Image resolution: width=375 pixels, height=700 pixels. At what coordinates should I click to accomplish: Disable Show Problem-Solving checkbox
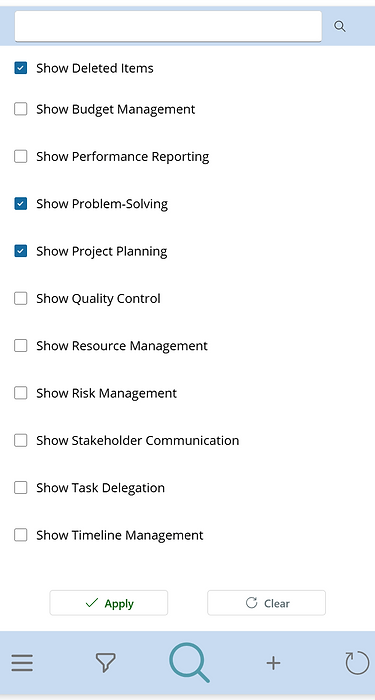(x=21, y=204)
